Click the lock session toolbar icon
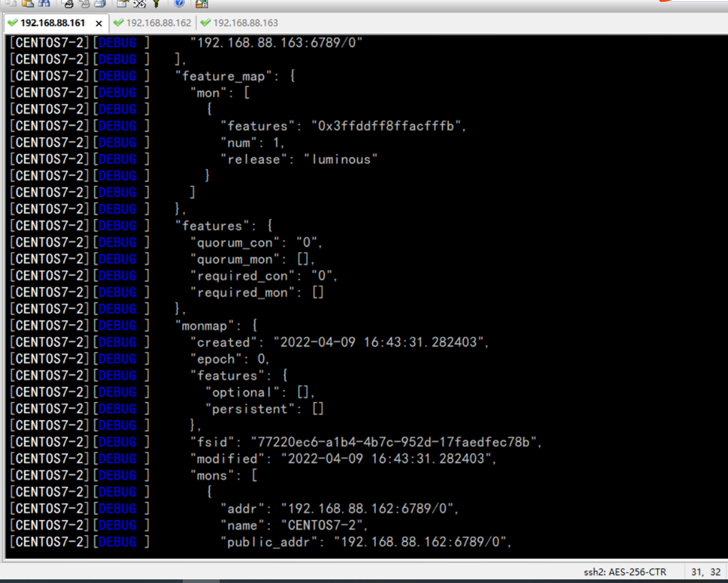The height and width of the screenshot is (583, 728). point(201,3)
